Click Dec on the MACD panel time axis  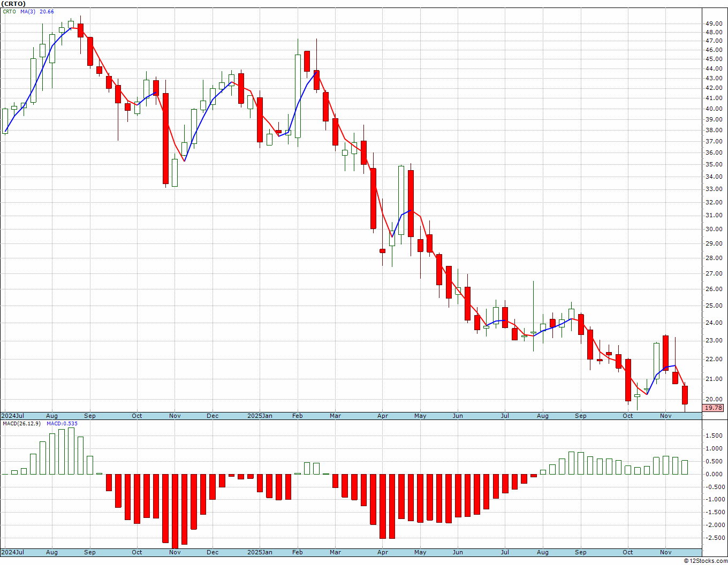point(213,552)
